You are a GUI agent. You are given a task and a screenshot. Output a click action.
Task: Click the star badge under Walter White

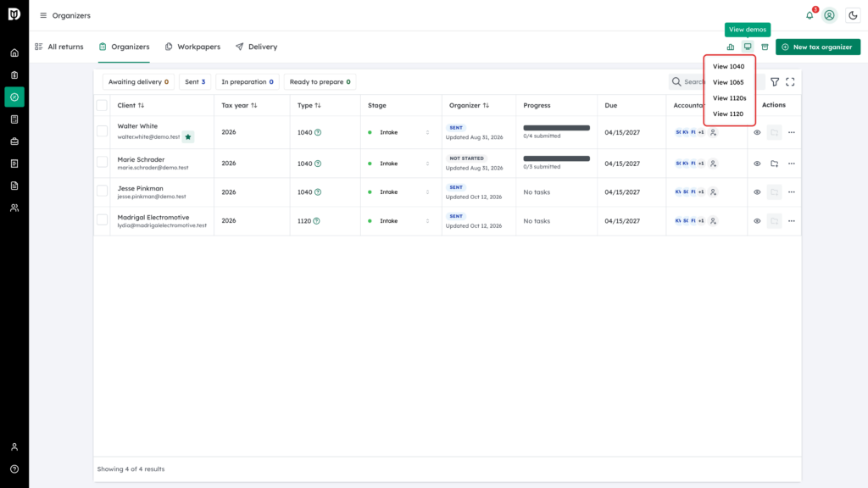pyautogui.click(x=188, y=136)
